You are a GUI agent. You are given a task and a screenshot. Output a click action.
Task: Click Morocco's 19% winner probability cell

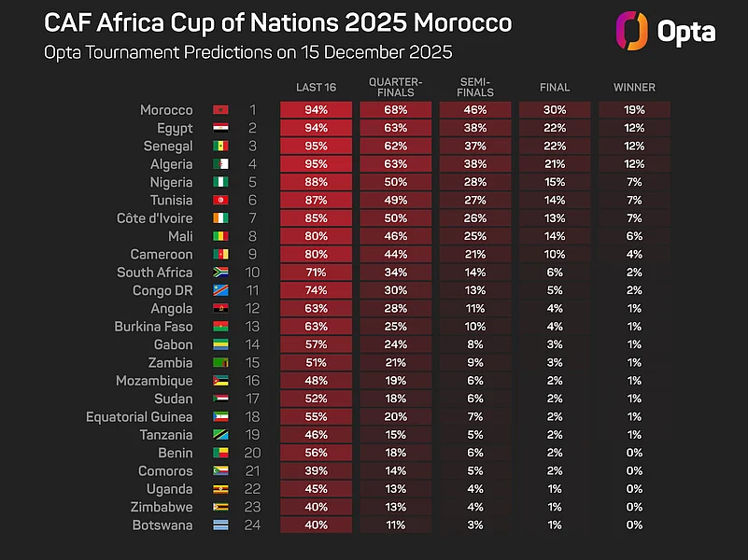[x=634, y=110]
